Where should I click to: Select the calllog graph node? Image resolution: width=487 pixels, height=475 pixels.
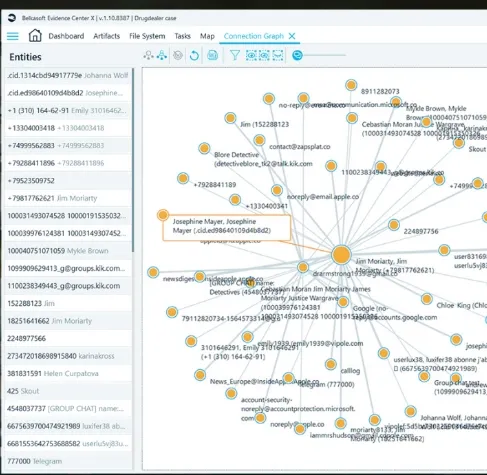coord(331,364)
